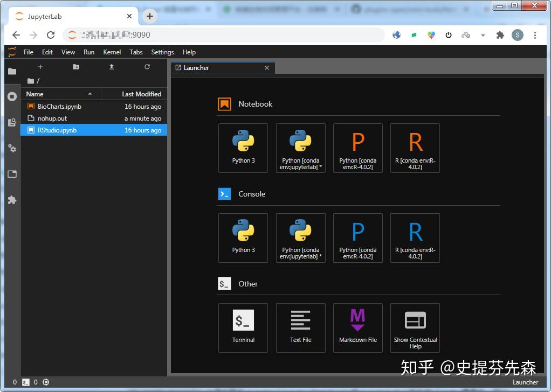
Task: Create a new folder in the file browser
Action: 75,67
